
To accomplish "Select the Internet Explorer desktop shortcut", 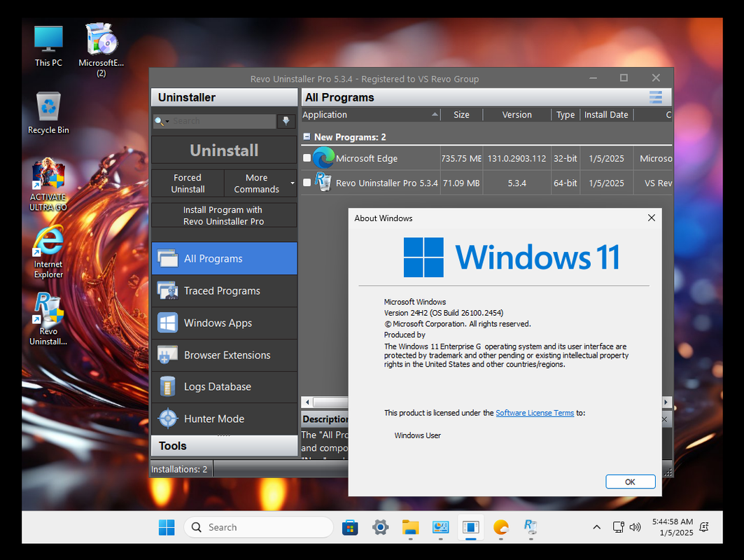I will pos(48,253).
